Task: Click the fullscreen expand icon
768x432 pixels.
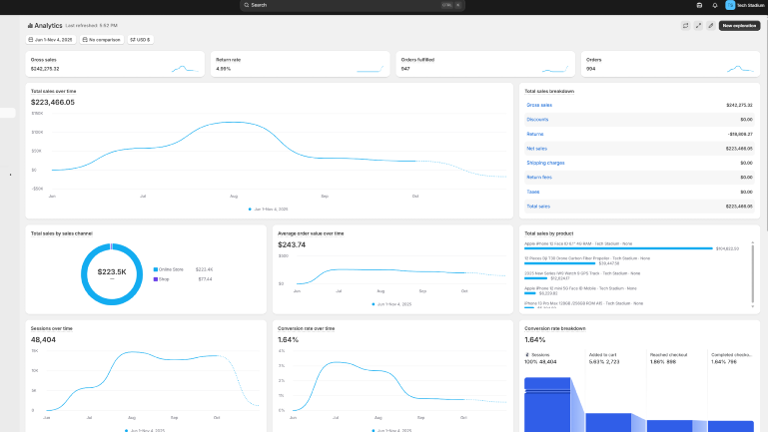Action: click(x=698, y=25)
